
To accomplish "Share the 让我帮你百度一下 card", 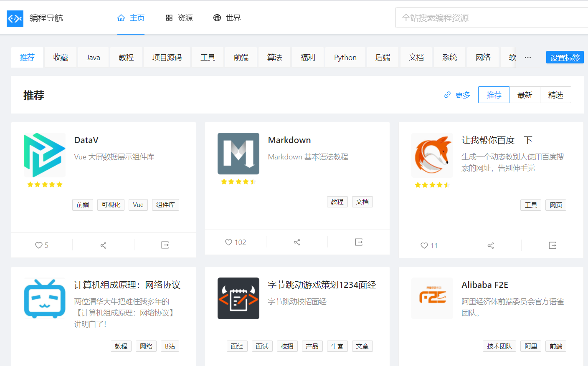I will (x=491, y=245).
